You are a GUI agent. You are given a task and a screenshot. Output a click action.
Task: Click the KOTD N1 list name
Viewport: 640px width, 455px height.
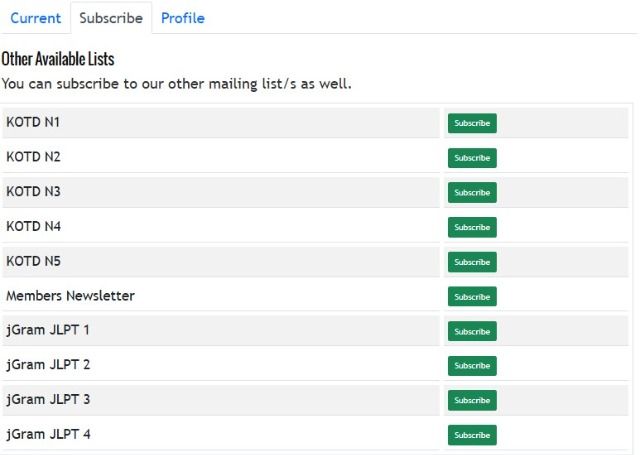pos(33,122)
